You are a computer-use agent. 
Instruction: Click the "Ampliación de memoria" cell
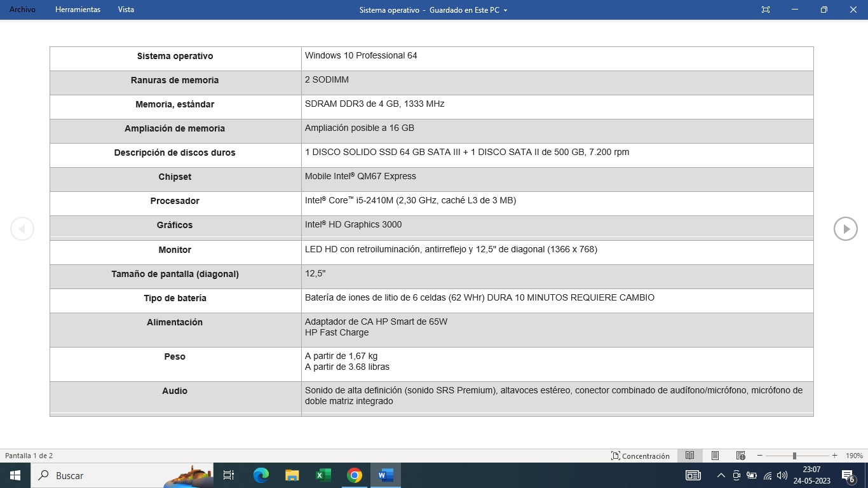coord(175,131)
